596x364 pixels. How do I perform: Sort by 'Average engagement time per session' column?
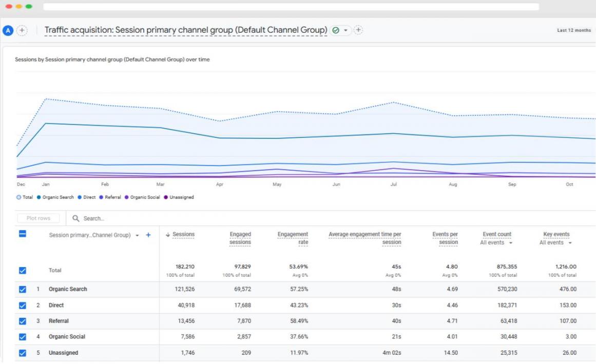pos(365,238)
